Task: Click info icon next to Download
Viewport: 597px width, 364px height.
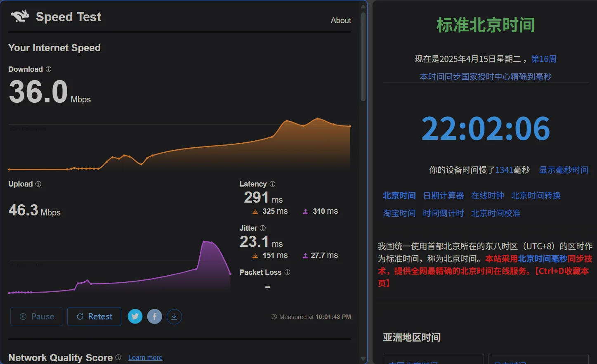Action: [48, 69]
